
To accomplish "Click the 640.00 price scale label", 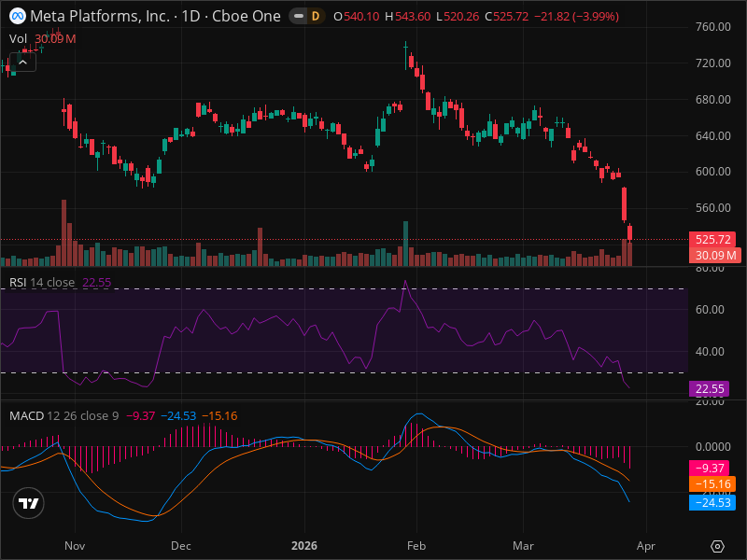I will click(x=713, y=135).
